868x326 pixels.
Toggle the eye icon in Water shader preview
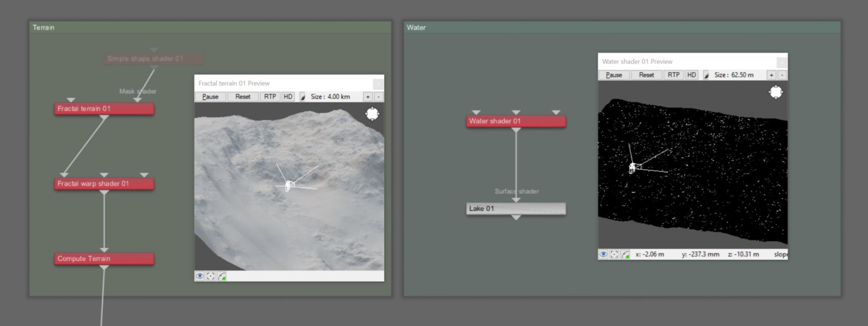603,254
